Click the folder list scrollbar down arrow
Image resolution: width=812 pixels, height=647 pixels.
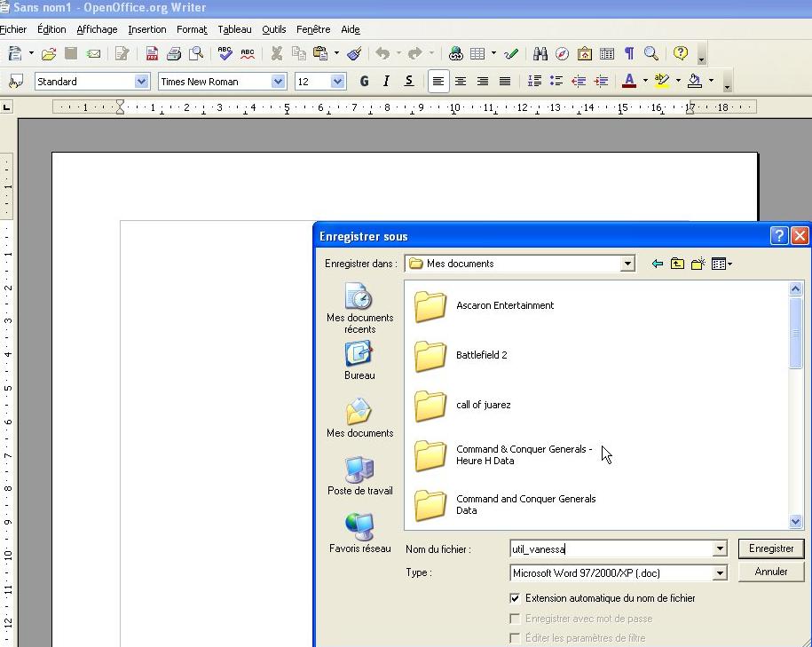click(x=795, y=522)
